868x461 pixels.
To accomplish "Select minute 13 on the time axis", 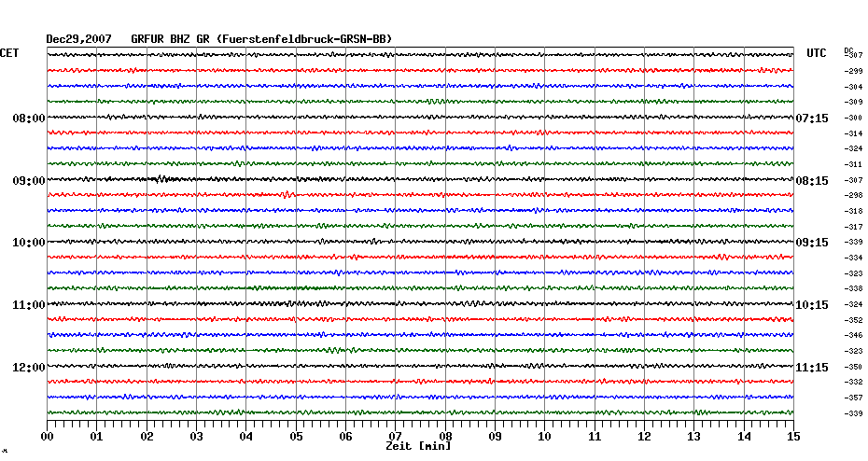I will [x=693, y=437].
